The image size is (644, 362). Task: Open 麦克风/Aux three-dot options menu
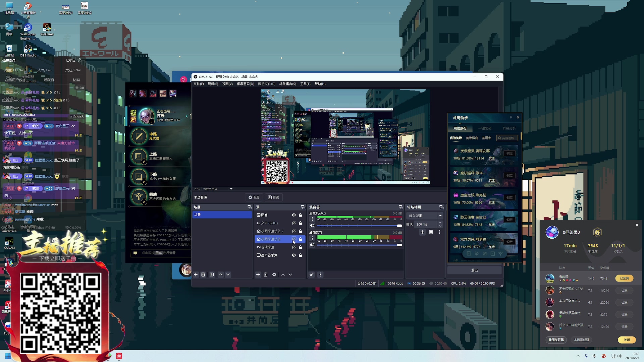(312, 219)
